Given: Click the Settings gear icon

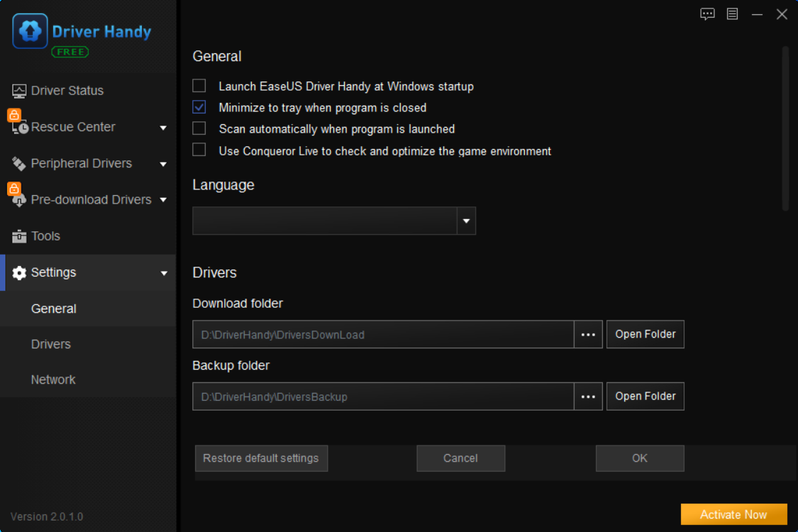Looking at the screenshot, I should pyautogui.click(x=19, y=273).
